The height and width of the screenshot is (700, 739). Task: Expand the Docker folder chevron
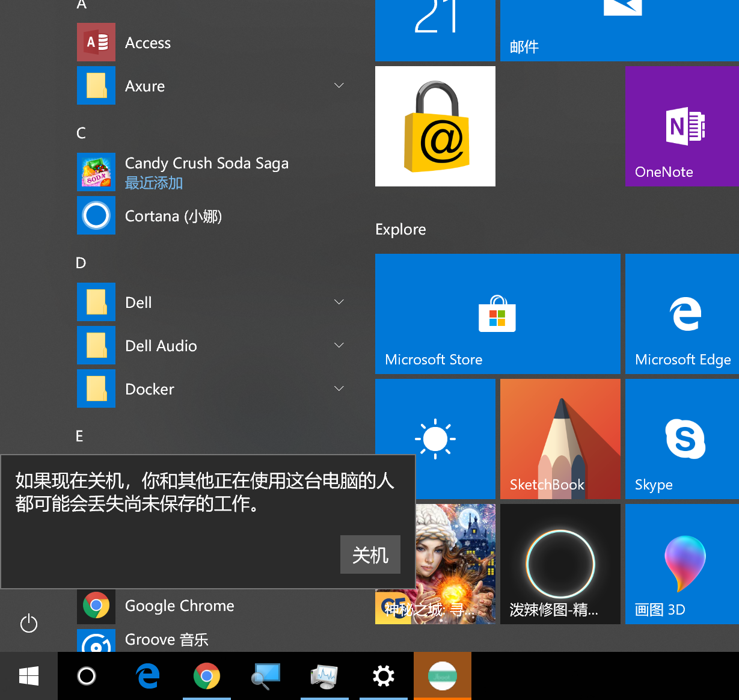(x=339, y=388)
